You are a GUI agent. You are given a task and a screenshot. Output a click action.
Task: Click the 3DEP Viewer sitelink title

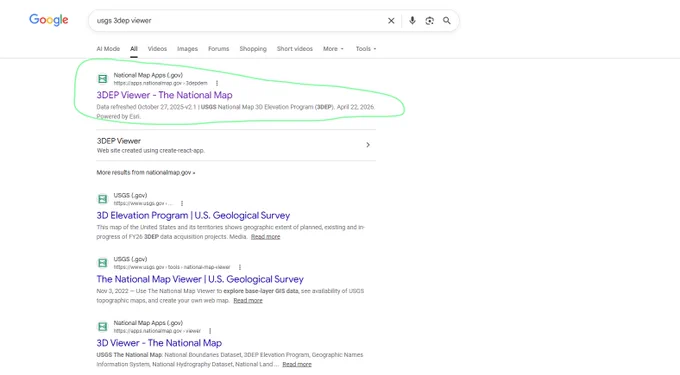click(118, 141)
